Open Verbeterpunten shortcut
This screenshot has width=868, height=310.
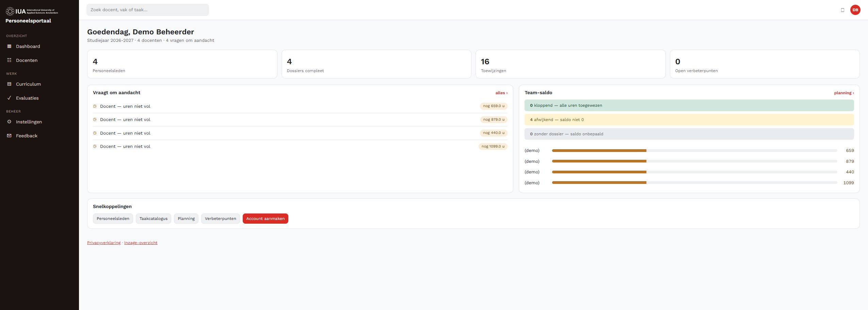point(221,219)
